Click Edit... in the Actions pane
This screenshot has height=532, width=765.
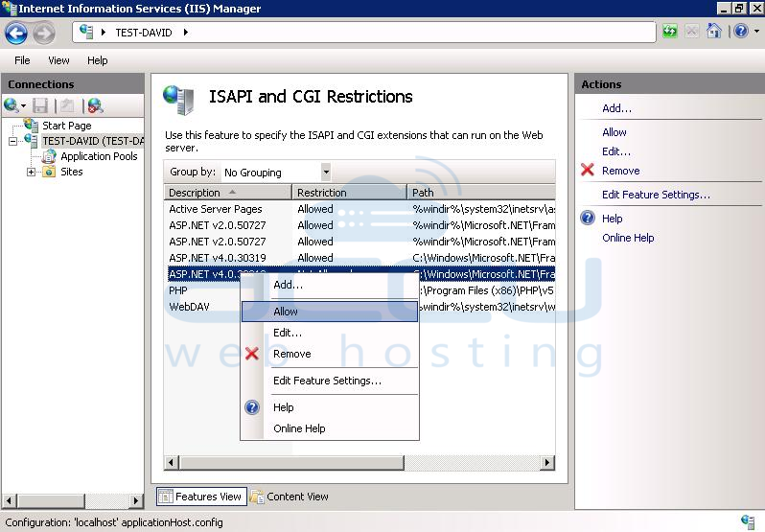[x=616, y=151]
